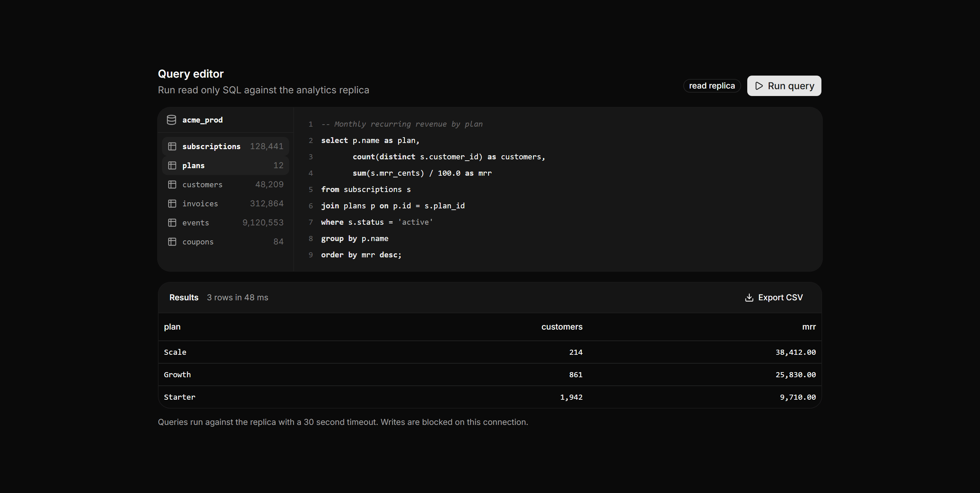Place cursor on count(distinct s.customer_id) line

click(449, 157)
